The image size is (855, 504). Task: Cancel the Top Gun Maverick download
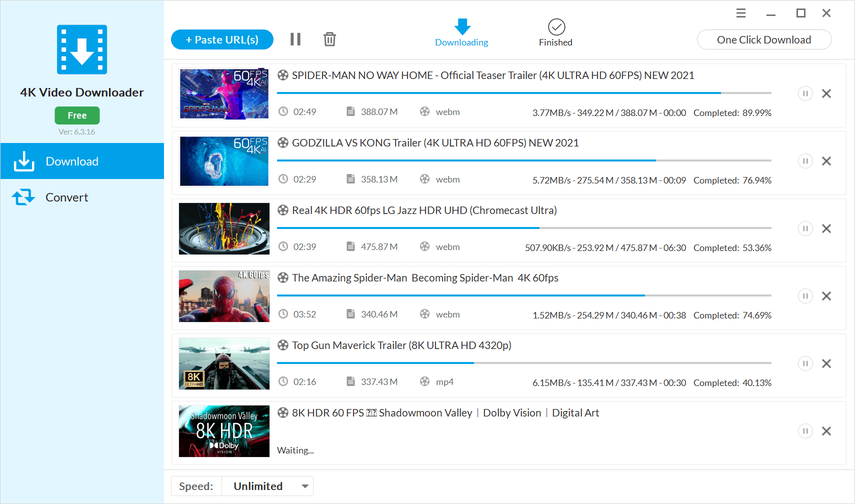[x=826, y=363]
